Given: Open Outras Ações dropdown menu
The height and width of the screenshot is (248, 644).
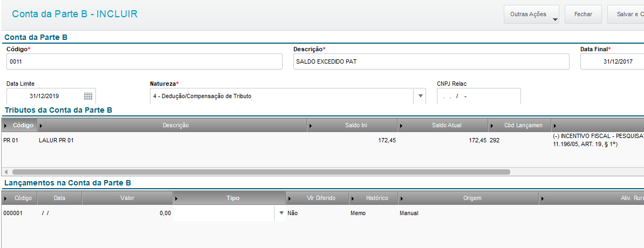Looking at the screenshot, I should click(531, 15).
